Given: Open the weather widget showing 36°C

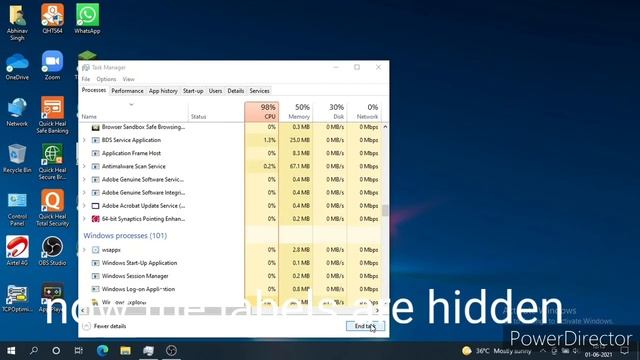Looking at the screenshot, I should [496, 351].
